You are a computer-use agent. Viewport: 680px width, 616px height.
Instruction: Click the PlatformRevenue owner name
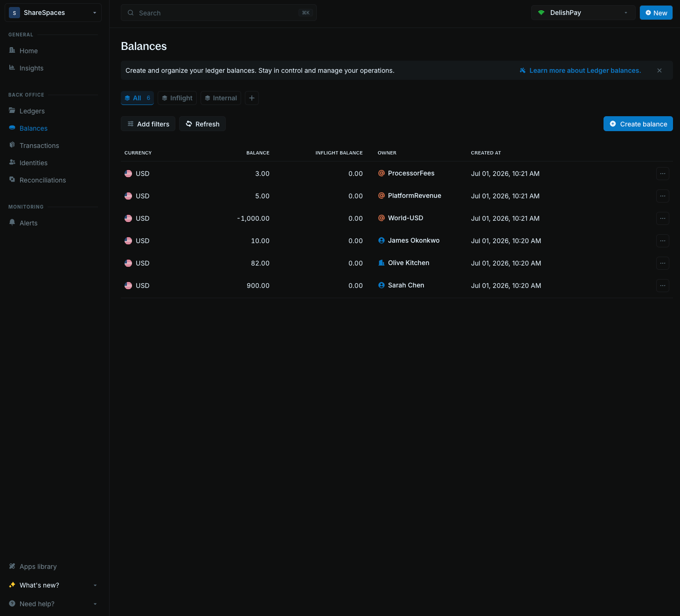point(415,196)
